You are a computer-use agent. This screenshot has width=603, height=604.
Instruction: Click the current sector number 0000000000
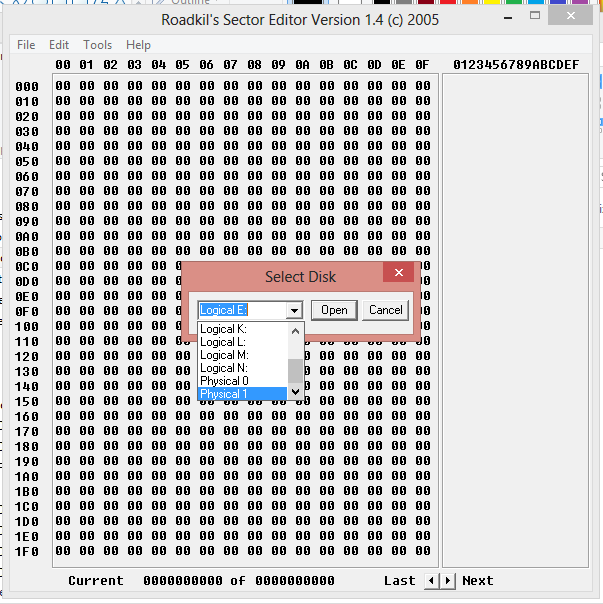[183, 581]
